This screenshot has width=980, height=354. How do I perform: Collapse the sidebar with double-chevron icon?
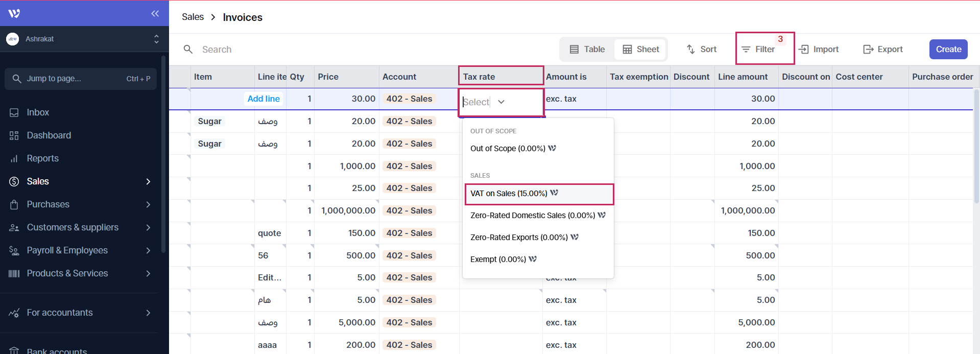click(155, 14)
